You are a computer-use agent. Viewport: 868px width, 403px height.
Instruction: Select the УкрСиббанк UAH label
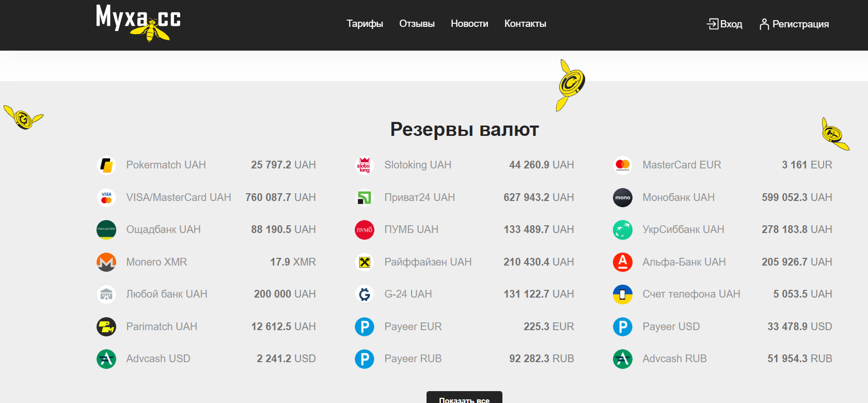[x=683, y=229]
